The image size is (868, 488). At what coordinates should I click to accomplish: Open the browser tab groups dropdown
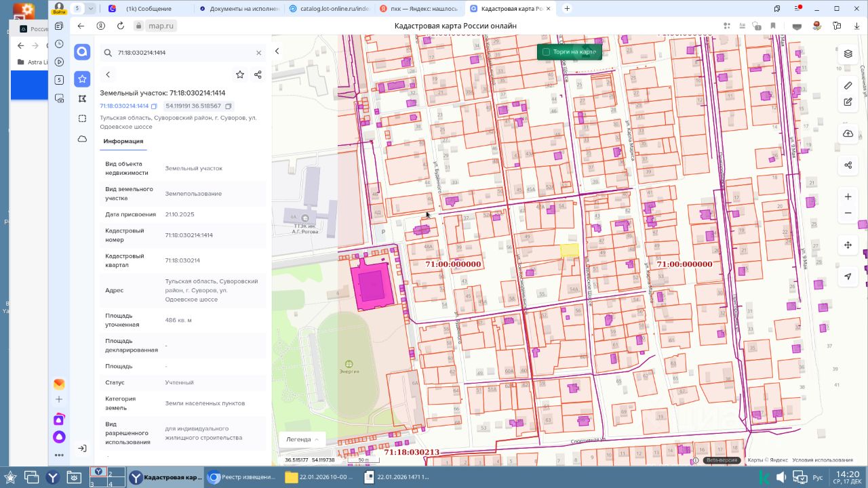(91, 9)
